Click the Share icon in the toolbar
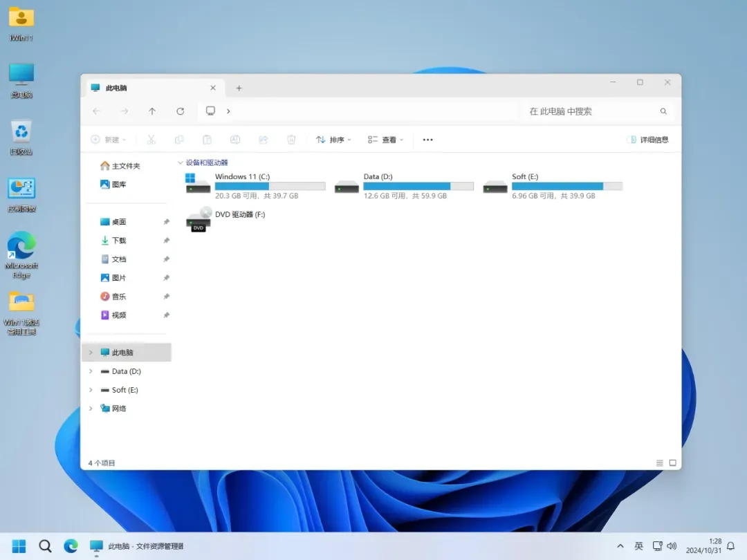The image size is (747, 560). coord(264,140)
